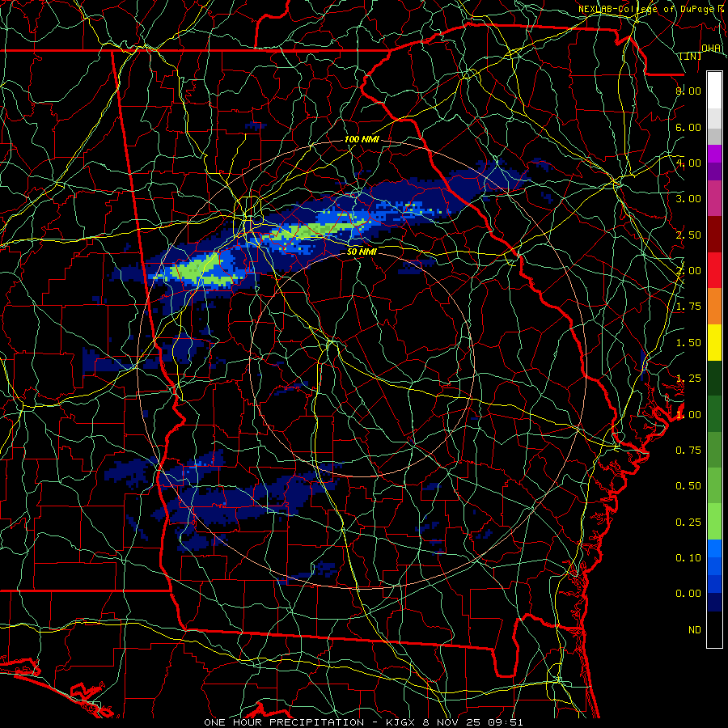Select the lightest green swatch beside 0.25

click(714, 522)
